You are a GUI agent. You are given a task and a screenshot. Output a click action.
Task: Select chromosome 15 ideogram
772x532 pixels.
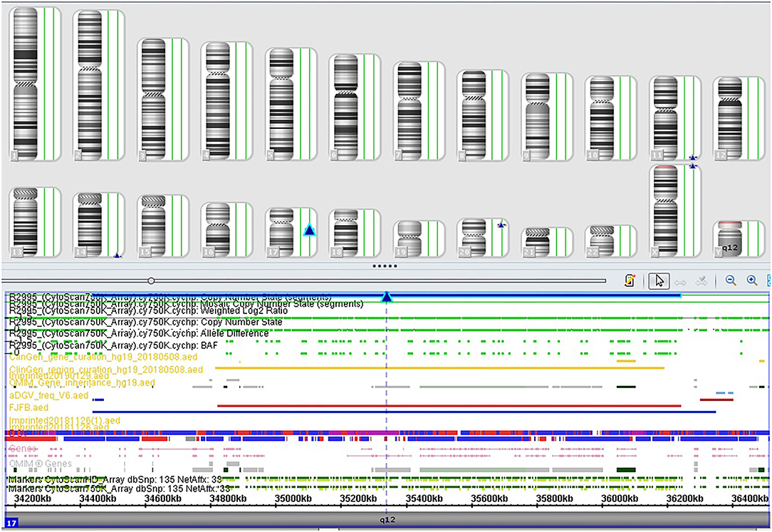(153, 226)
